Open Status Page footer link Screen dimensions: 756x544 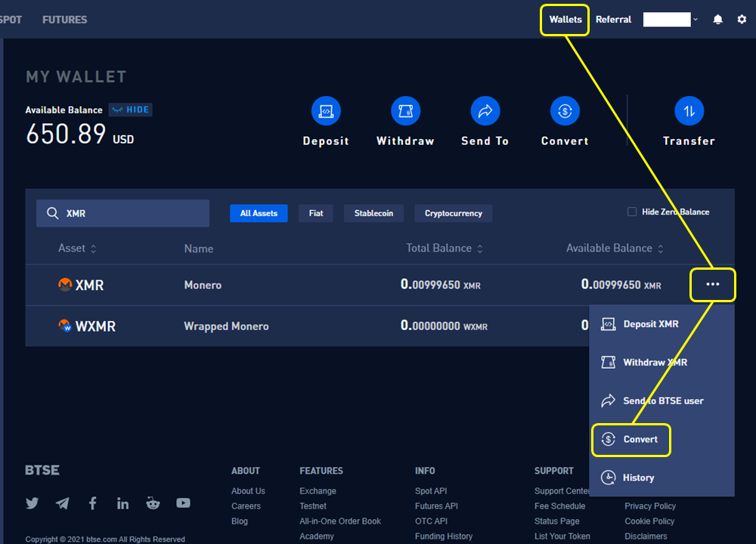[557, 521]
